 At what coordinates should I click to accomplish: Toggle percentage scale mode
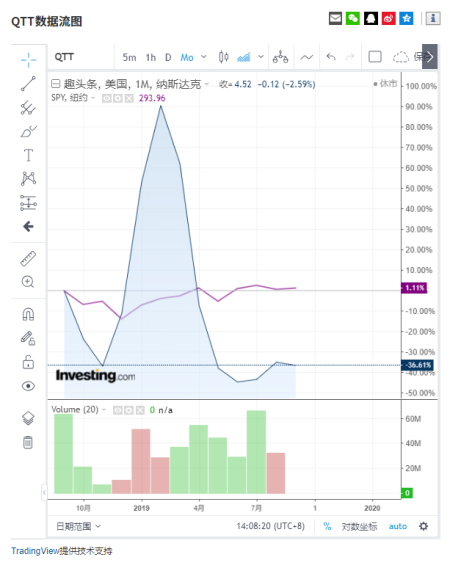click(327, 526)
